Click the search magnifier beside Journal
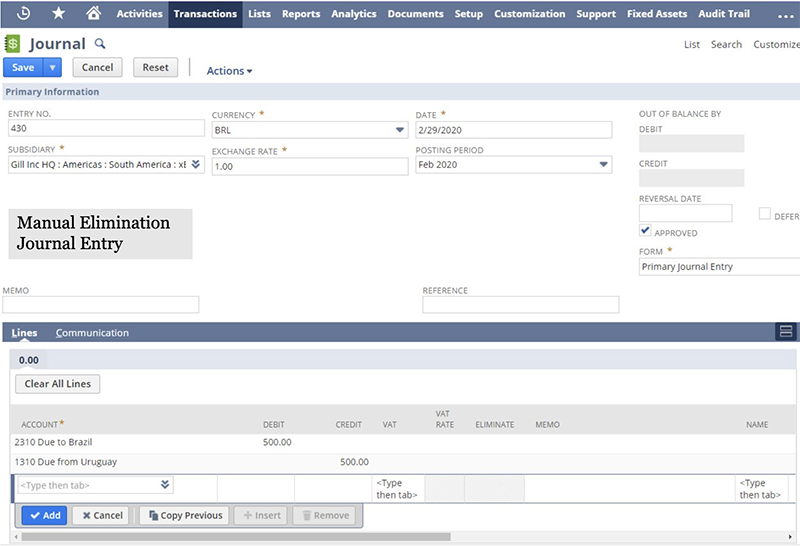Screen dimensions: 800x546 pos(99,44)
